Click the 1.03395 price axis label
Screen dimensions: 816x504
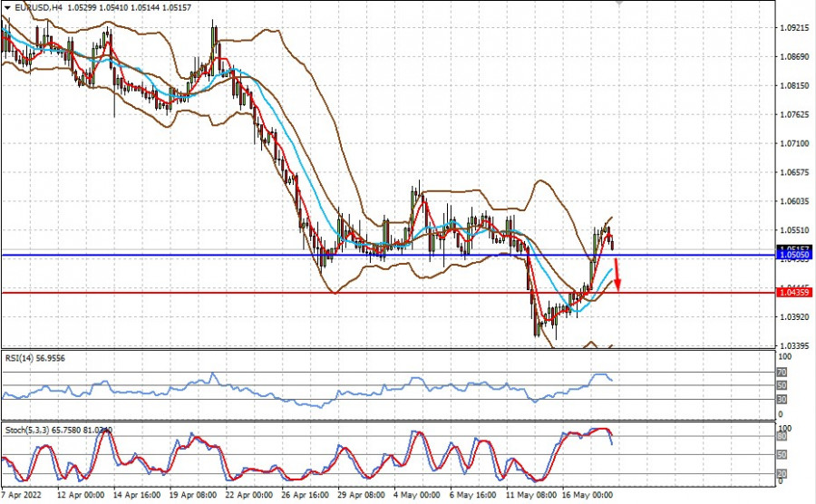pyautogui.click(x=794, y=346)
